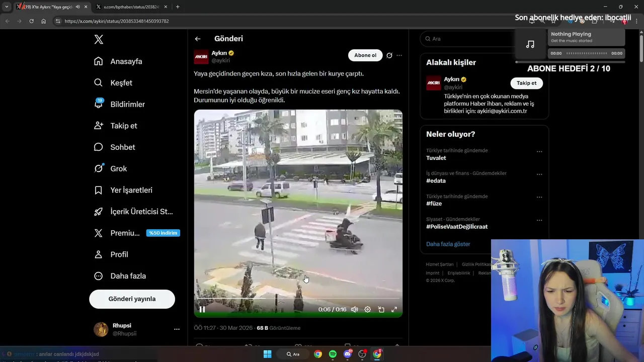644x362 pixels.
Task: Open Premium with the %50 indirim badge
Action: 136,233
